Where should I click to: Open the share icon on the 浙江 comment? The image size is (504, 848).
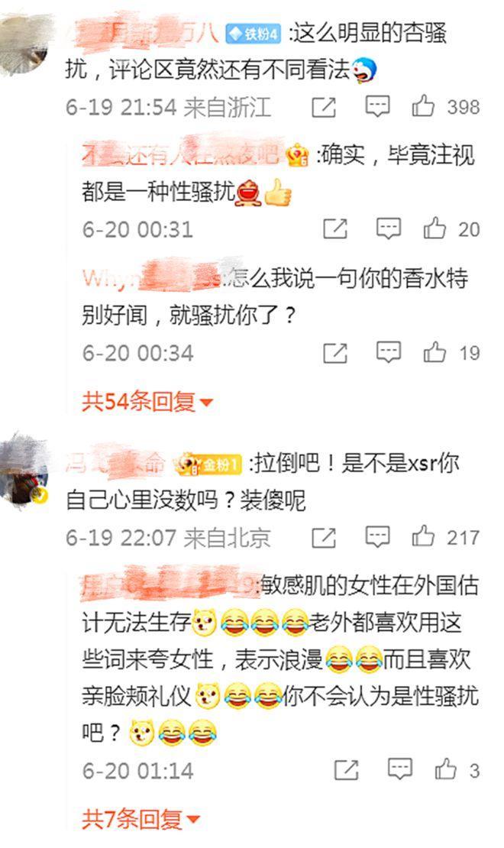pos(324,107)
